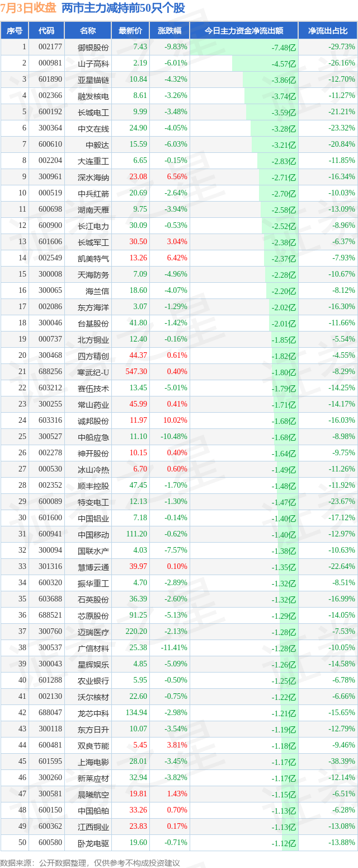The image size is (358, 868).
Task: Click stock name 振华重工
Action: coord(93,583)
